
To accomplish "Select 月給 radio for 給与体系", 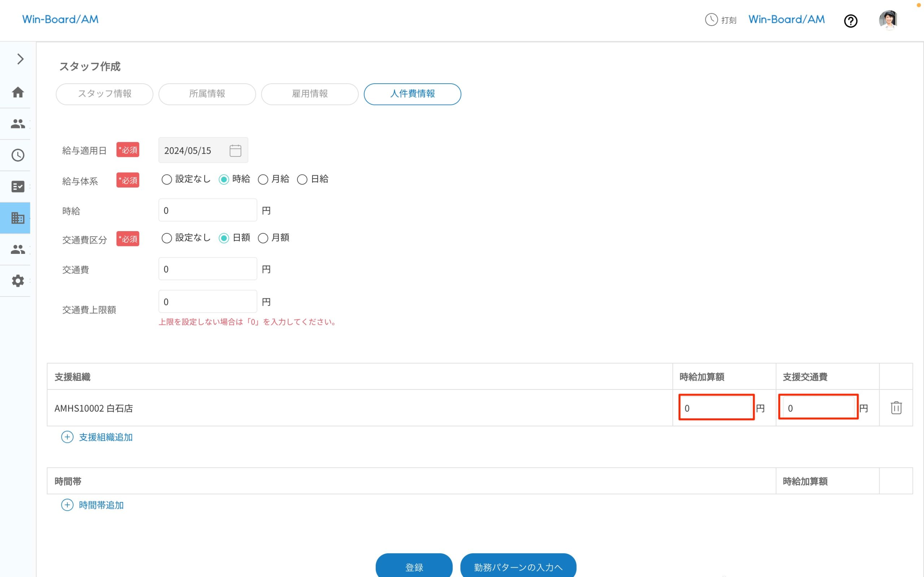I will (263, 179).
